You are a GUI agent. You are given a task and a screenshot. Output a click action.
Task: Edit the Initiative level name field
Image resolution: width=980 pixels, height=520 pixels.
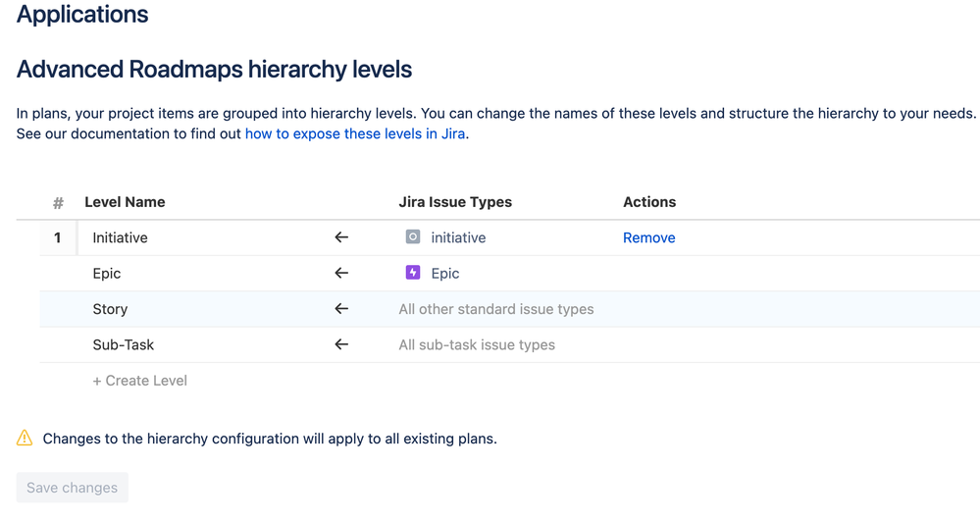[x=120, y=237]
